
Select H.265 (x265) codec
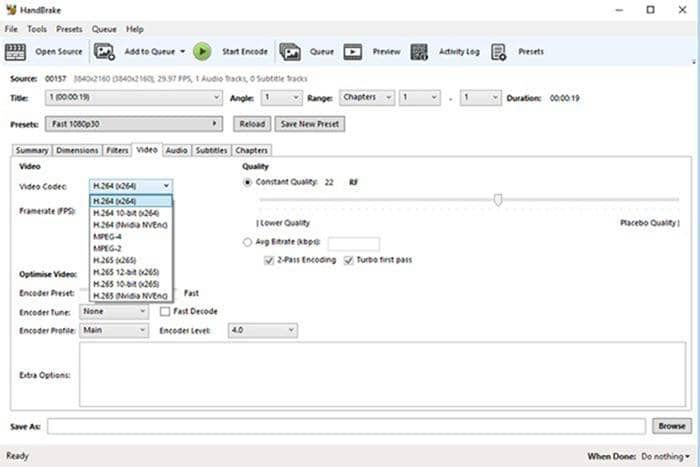[x=131, y=260]
